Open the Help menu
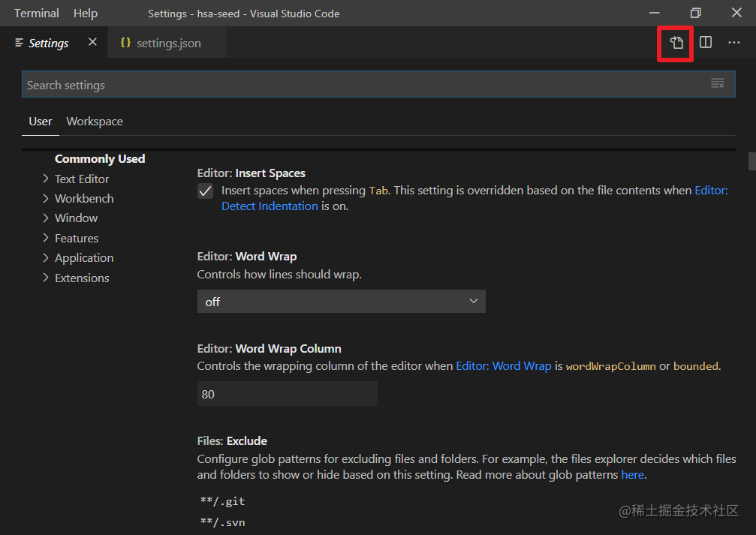 pyautogui.click(x=86, y=14)
